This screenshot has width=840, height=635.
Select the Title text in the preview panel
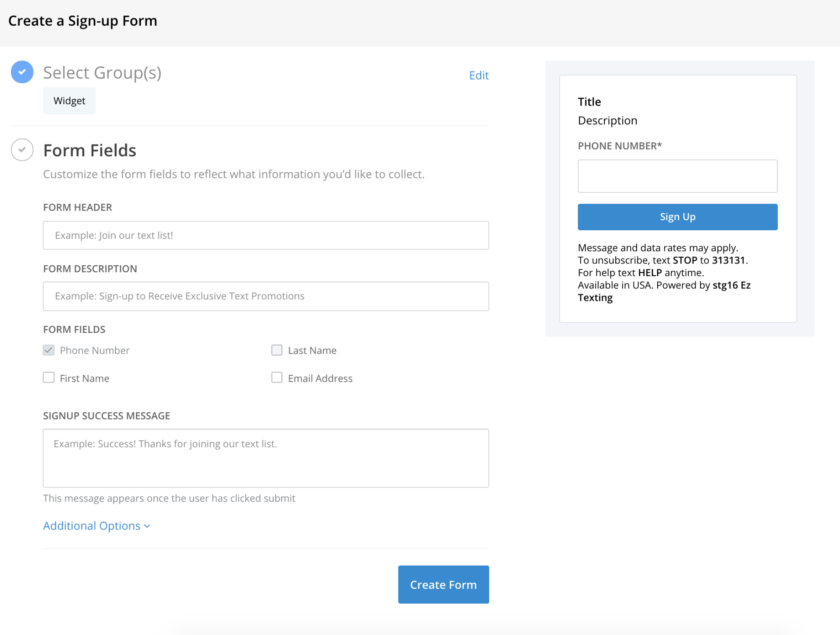589,101
